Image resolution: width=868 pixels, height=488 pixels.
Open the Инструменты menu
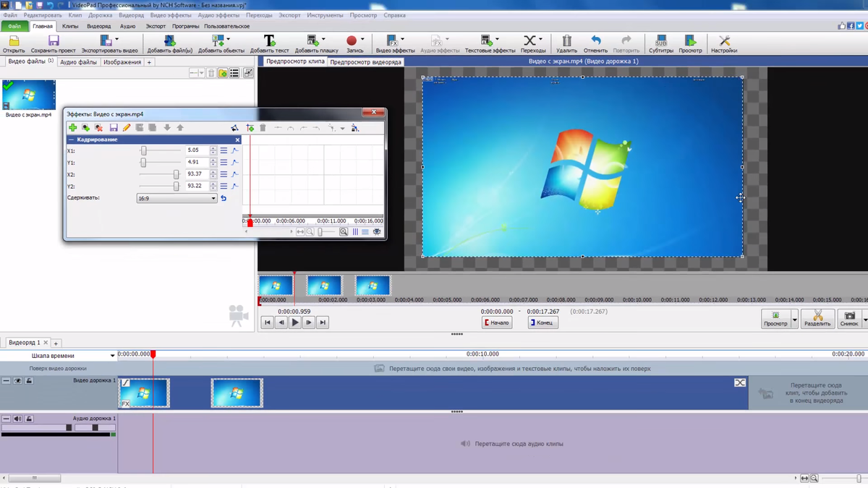[x=325, y=15]
